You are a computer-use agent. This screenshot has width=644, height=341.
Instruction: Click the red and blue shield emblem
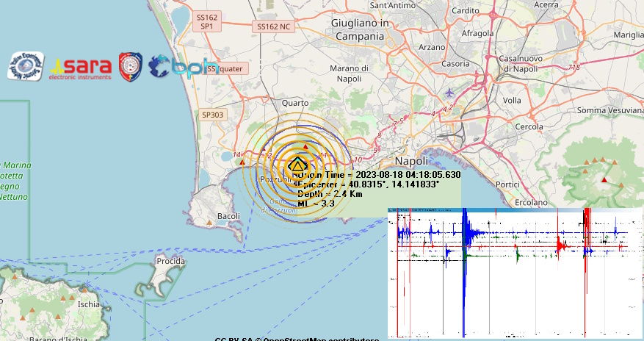[131, 66]
